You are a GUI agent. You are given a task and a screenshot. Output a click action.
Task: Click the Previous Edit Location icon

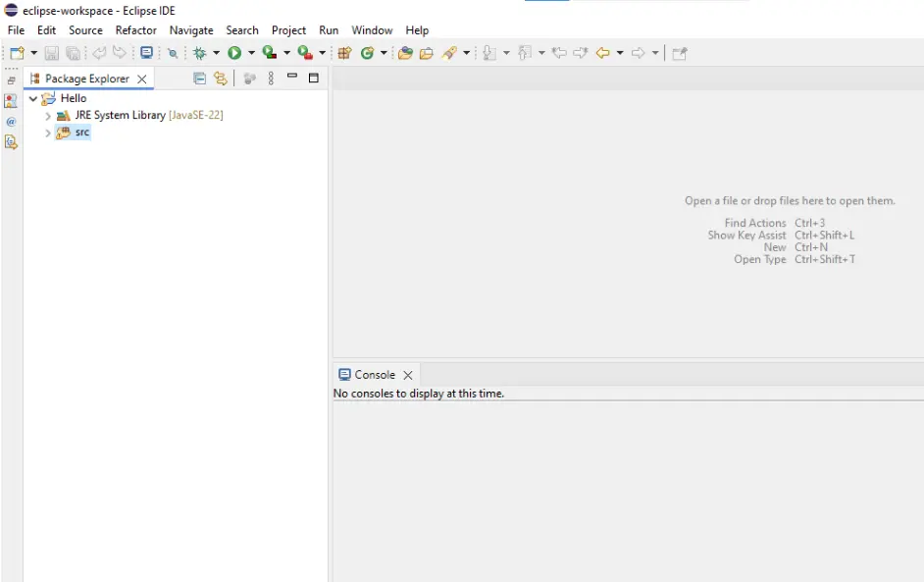pos(559,53)
